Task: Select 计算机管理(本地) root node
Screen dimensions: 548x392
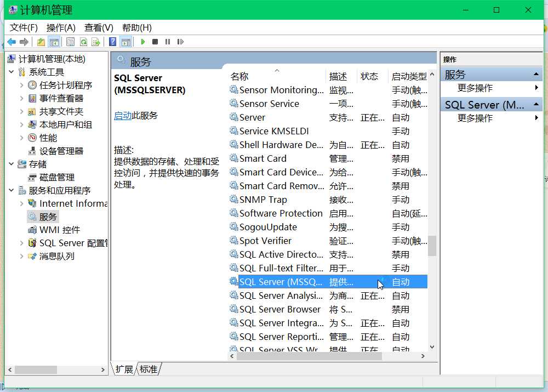Action: [52, 59]
